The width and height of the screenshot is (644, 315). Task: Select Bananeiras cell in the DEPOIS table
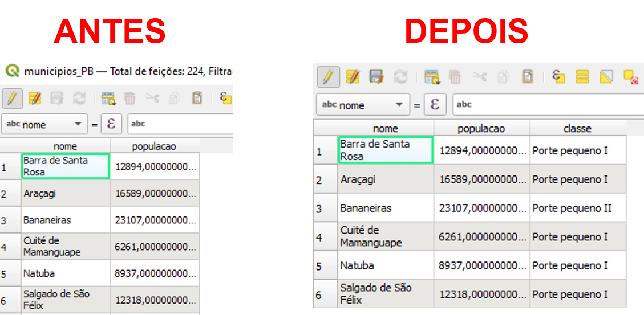[386, 208]
